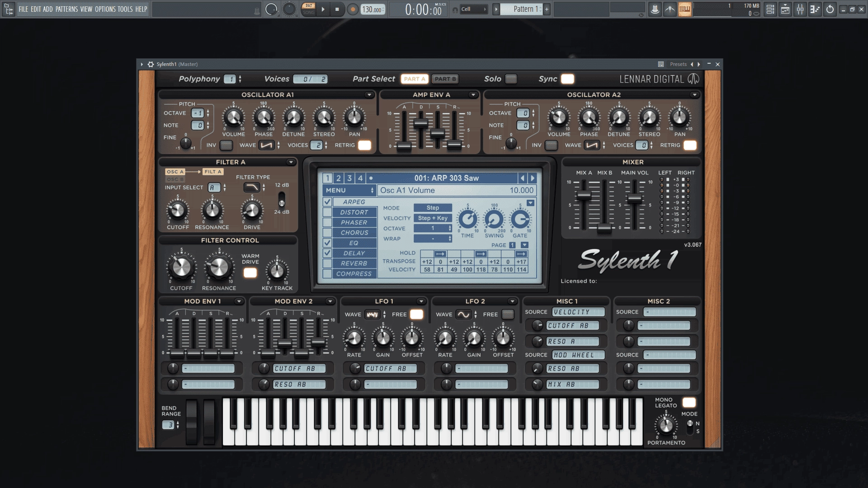Screen dimensions: 868x488
Task: Open the MENU dropdown in display
Action: (349, 190)
